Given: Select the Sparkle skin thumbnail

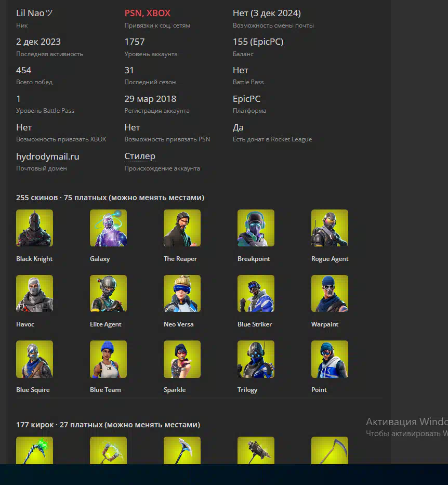Looking at the screenshot, I should [x=182, y=359].
